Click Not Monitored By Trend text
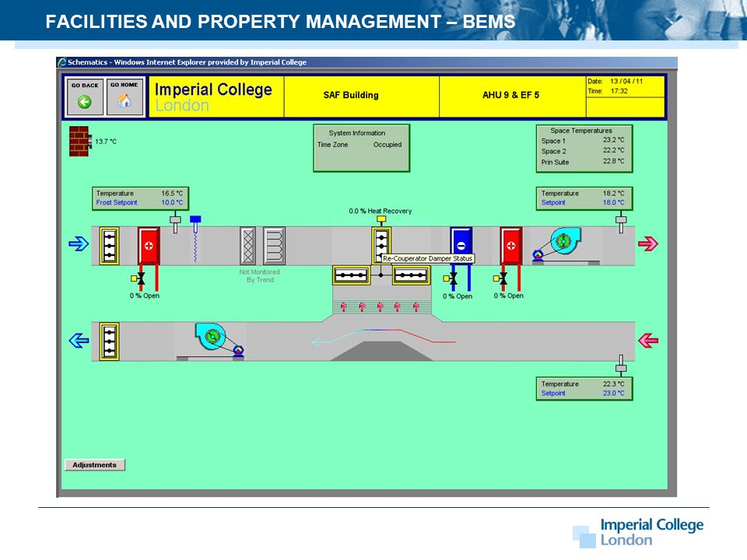Viewport: 747px width, 560px height. (260, 275)
